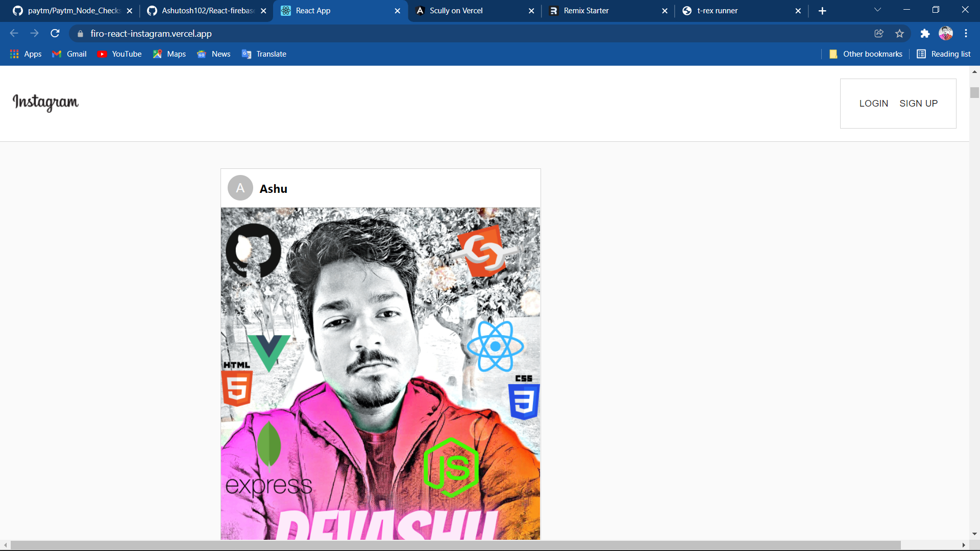This screenshot has height=551, width=980.
Task: Minimize the browser window
Action: pos(906,10)
